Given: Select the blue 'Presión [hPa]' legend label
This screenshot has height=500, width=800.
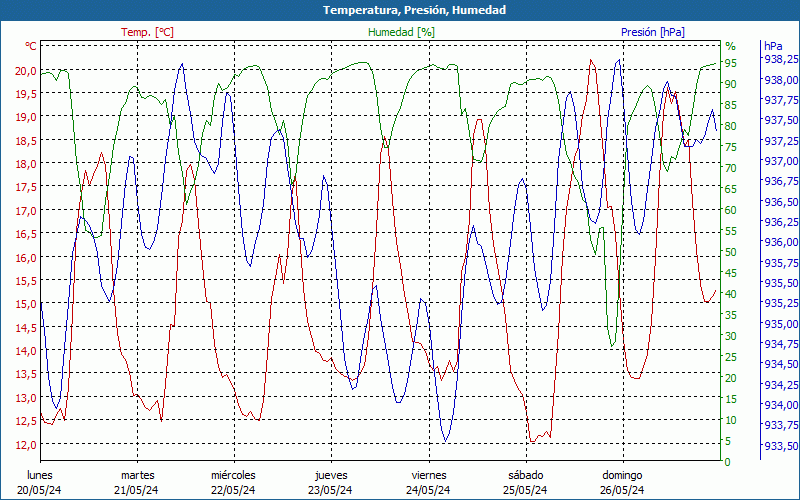Looking at the screenshot, I should (x=653, y=32).
